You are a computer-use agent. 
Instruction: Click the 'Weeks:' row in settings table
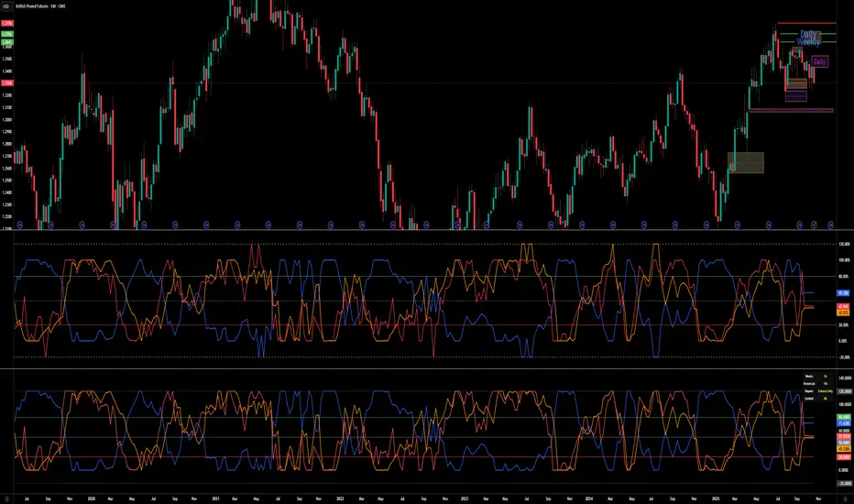[x=818, y=377]
